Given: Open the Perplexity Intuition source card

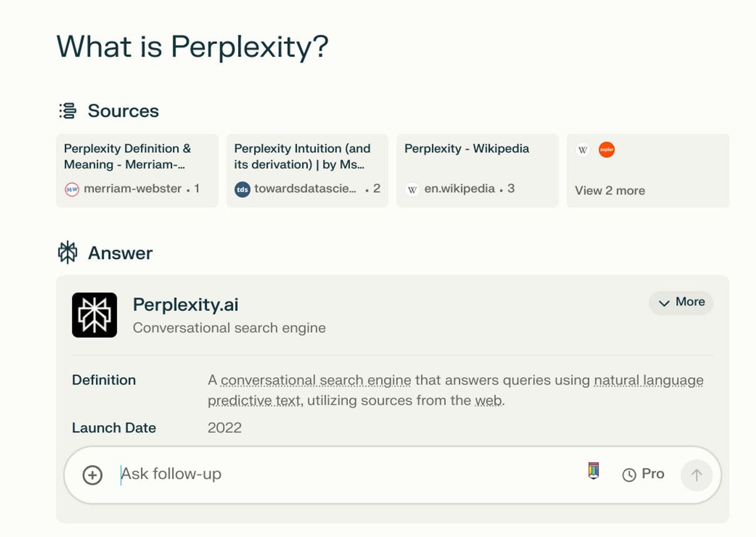Looking at the screenshot, I should (x=307, y=170).
